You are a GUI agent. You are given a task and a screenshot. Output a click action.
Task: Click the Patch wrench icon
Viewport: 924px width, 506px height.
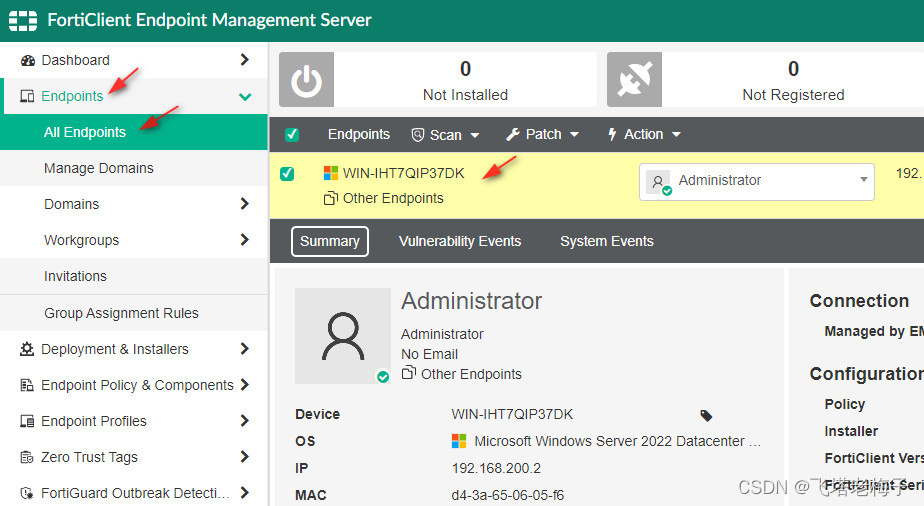[x=513, y=135]
